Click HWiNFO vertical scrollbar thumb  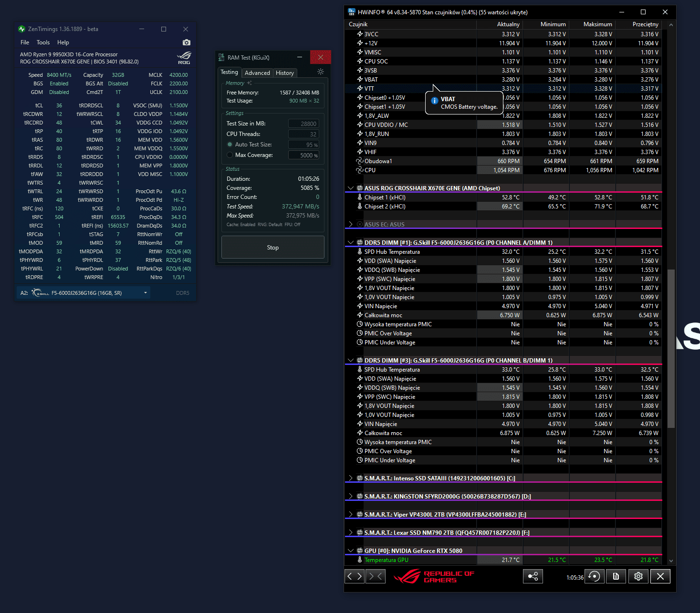tap(671, 348)
